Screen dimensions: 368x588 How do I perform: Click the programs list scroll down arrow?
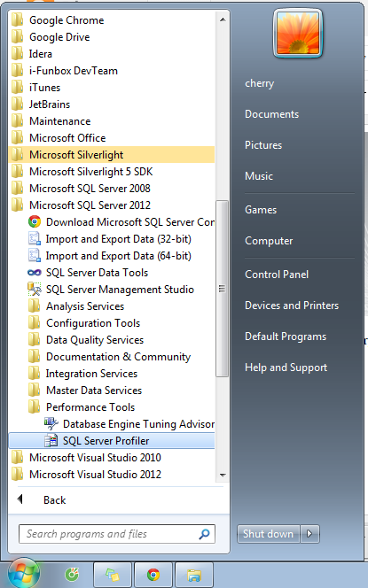coord(223,476)
